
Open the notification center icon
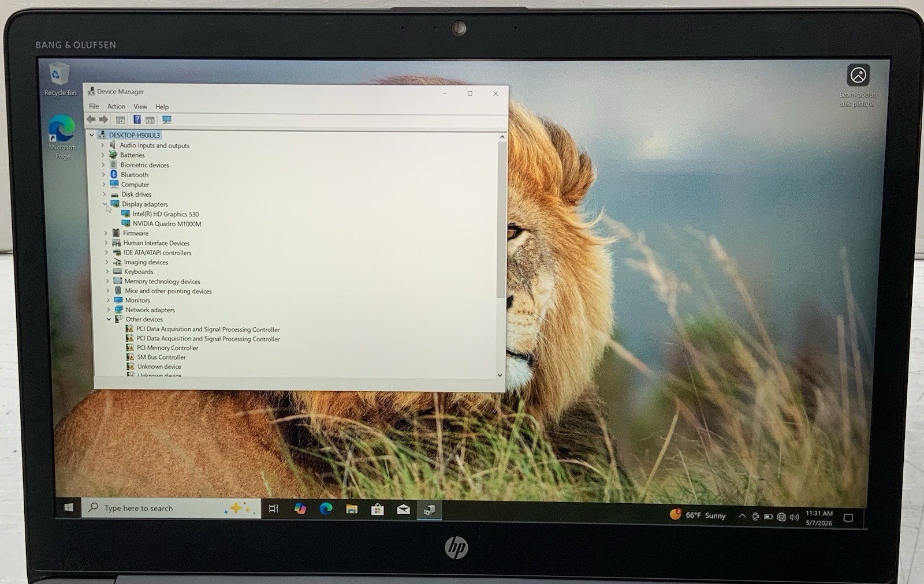pyautogui.click(x=848, y=518)
